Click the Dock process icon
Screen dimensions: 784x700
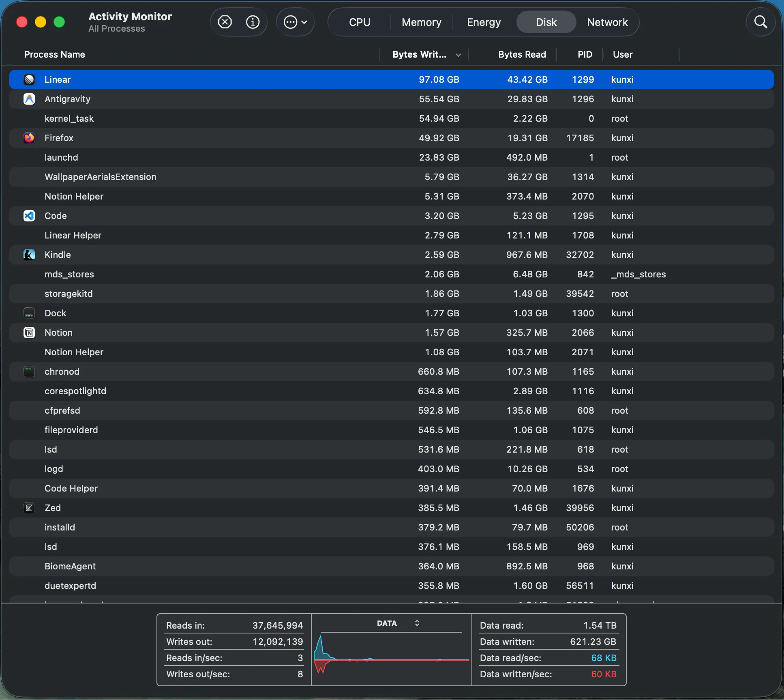coord(29,313)
